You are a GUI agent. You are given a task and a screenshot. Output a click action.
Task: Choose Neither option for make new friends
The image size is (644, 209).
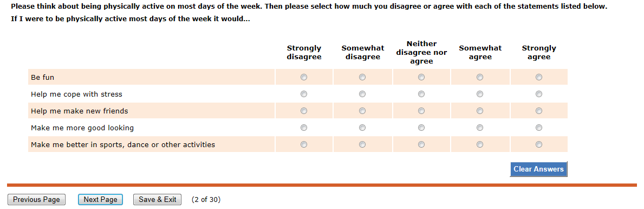(x=421, y=111)
